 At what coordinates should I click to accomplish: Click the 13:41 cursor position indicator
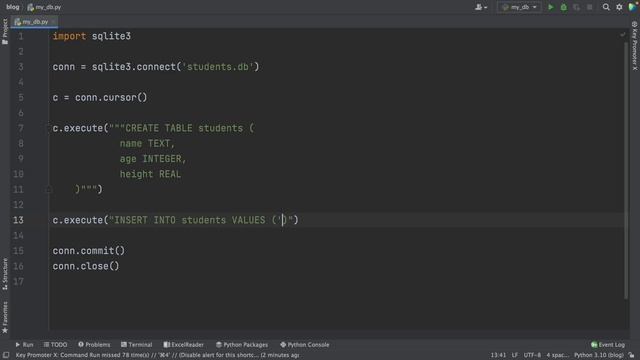[498, 356]
